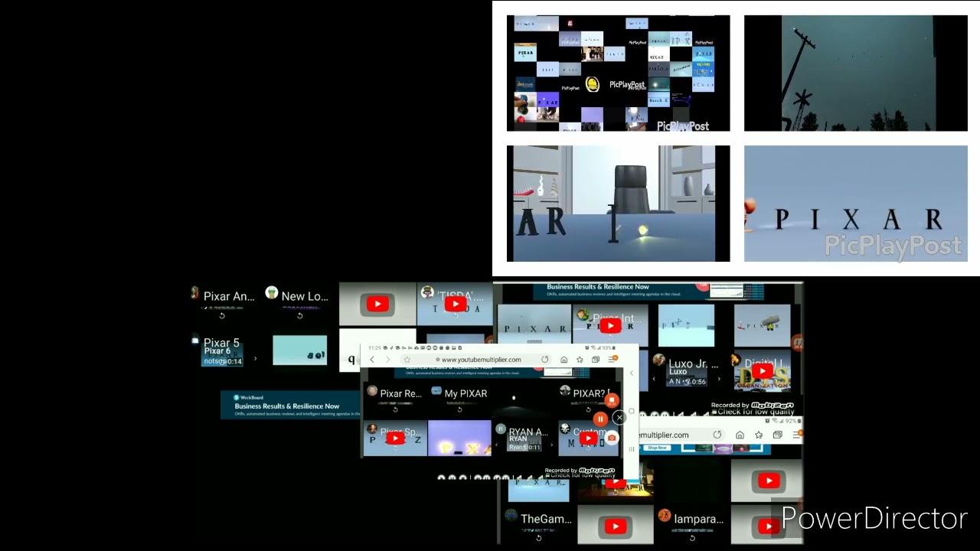Open bookmarks star in the 93% battery browser

[580, 360]
